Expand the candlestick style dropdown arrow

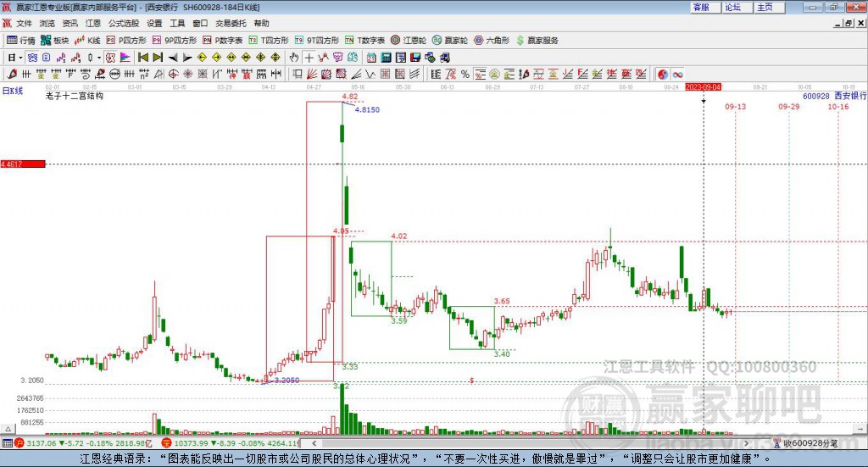tap(99, 58)
